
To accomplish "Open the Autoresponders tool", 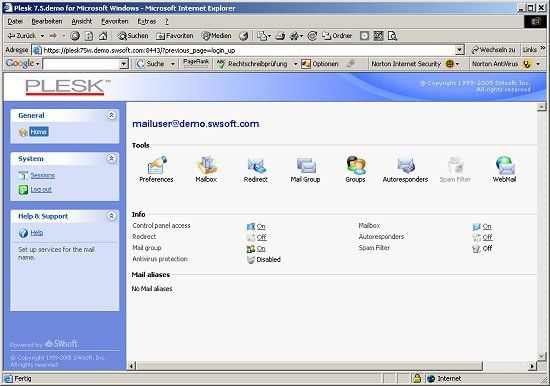I will tap(405, 169).
